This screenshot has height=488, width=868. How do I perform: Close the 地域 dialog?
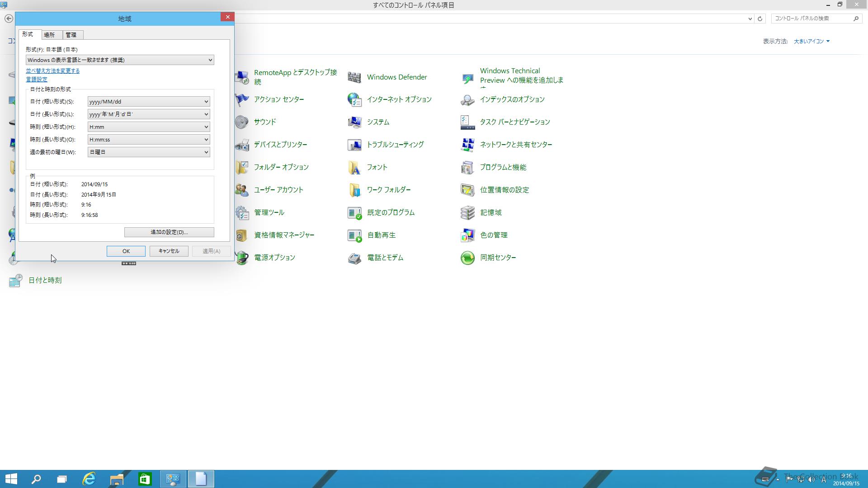pos(227,17)
